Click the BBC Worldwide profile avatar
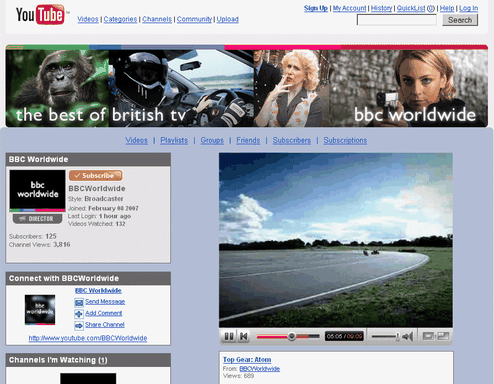The image size is (494, 384). point(37,191)
